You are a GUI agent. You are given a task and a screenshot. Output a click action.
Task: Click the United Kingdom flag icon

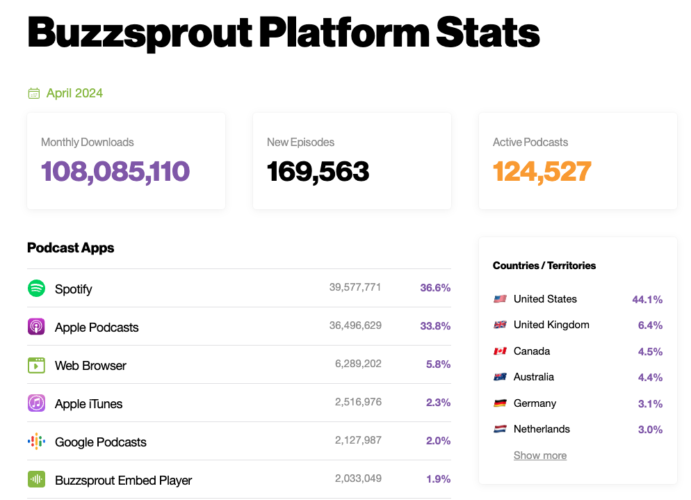pyautogui.click(x=500, y=325)
